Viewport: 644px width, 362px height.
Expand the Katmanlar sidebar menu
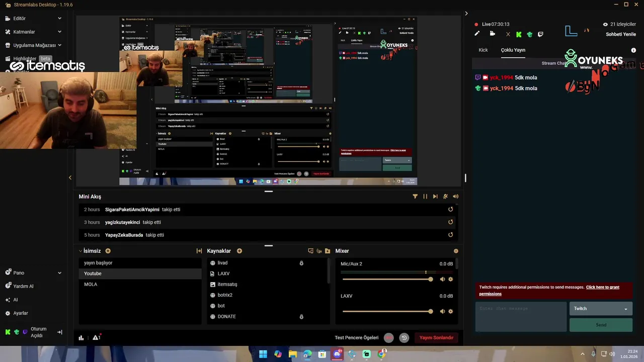(59, 32)
